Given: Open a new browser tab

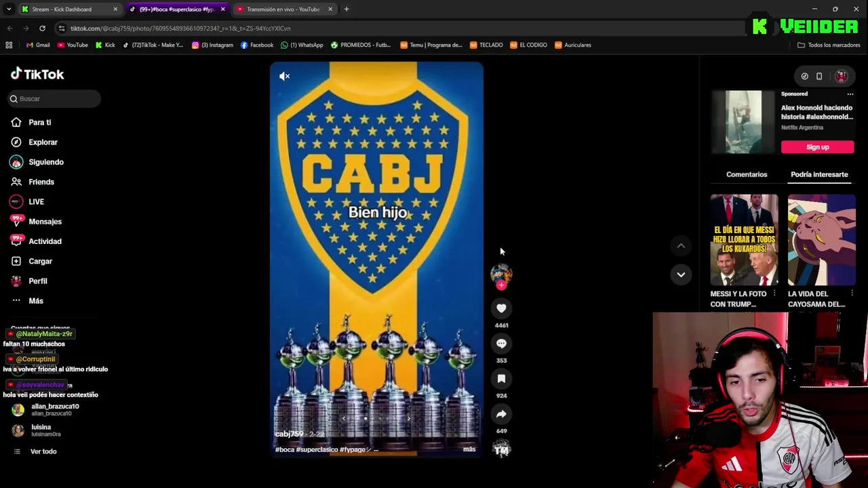Looking at the screenshot, I should pyautogui.click(x=347, y=9).
